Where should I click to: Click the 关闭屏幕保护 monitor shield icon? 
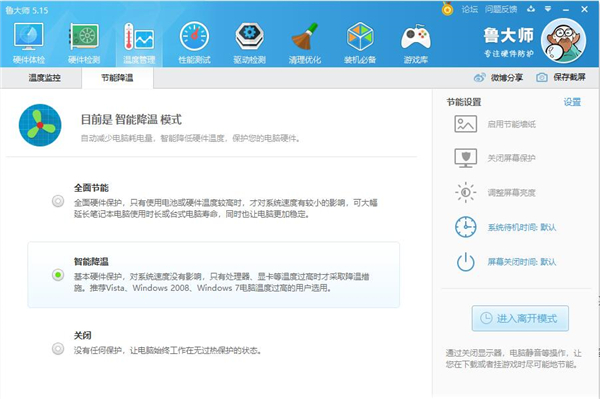coord(465,158)
